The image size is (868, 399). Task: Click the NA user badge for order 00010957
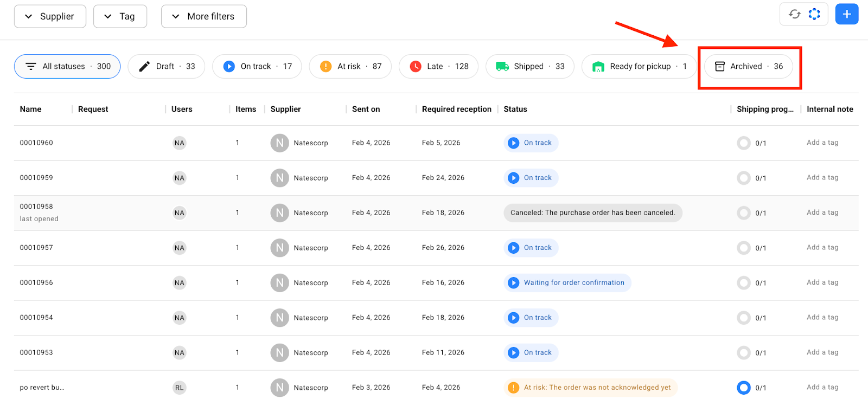coord(179,248)
